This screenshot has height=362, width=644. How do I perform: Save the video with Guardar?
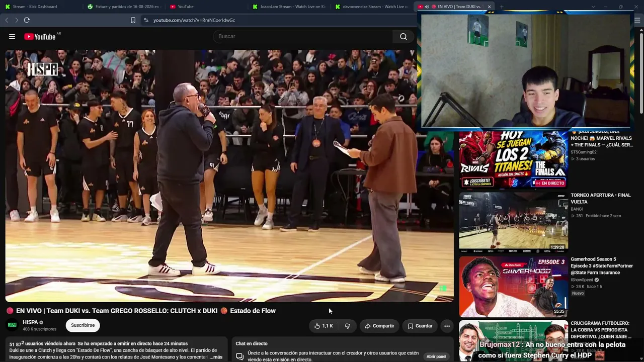(420, 326)
